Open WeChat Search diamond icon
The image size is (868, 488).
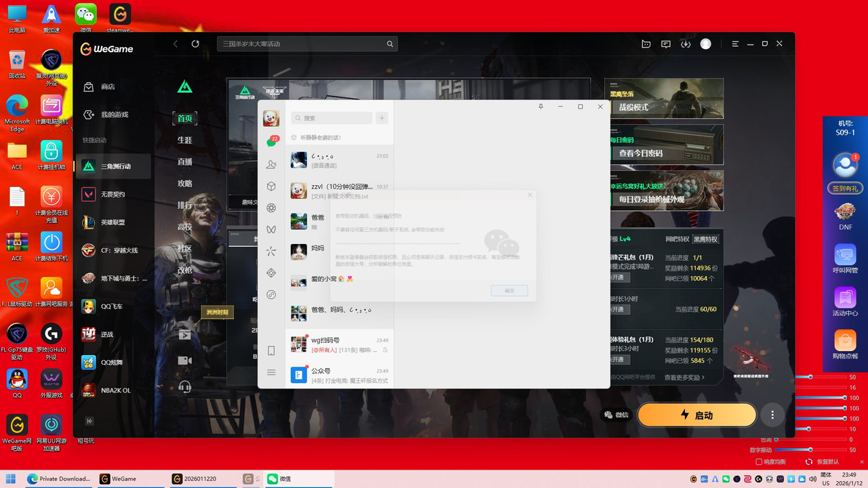(271, 272)
